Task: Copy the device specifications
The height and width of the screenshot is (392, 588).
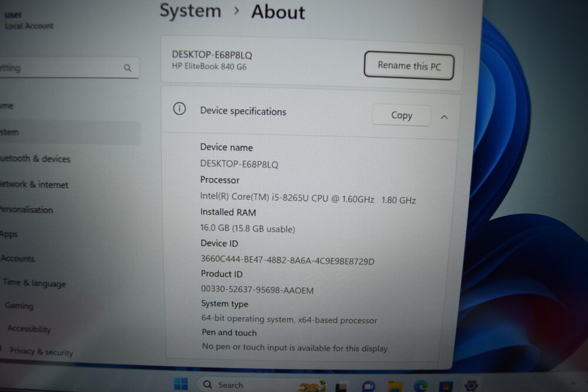Action: [x=401, y=115]
